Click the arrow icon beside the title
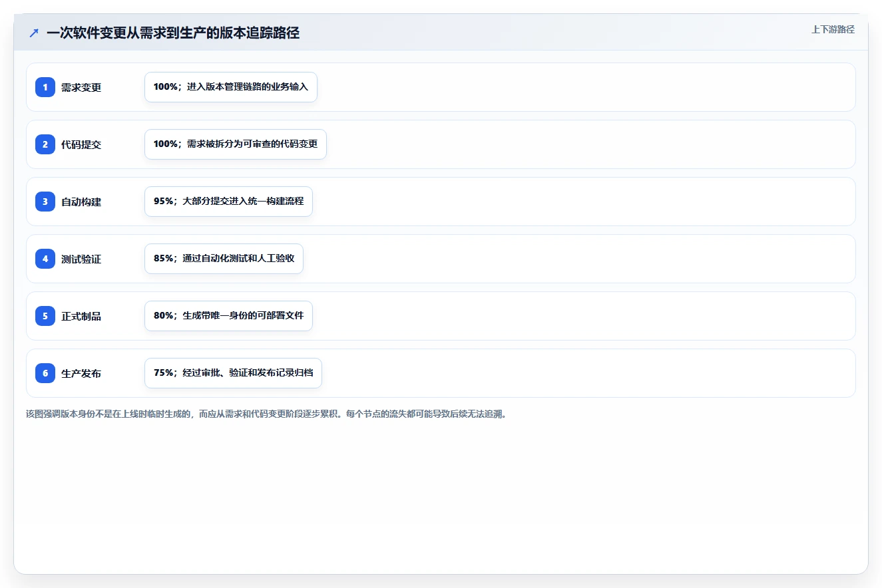Viewport: 882px width, 588px height. [34, 33]
